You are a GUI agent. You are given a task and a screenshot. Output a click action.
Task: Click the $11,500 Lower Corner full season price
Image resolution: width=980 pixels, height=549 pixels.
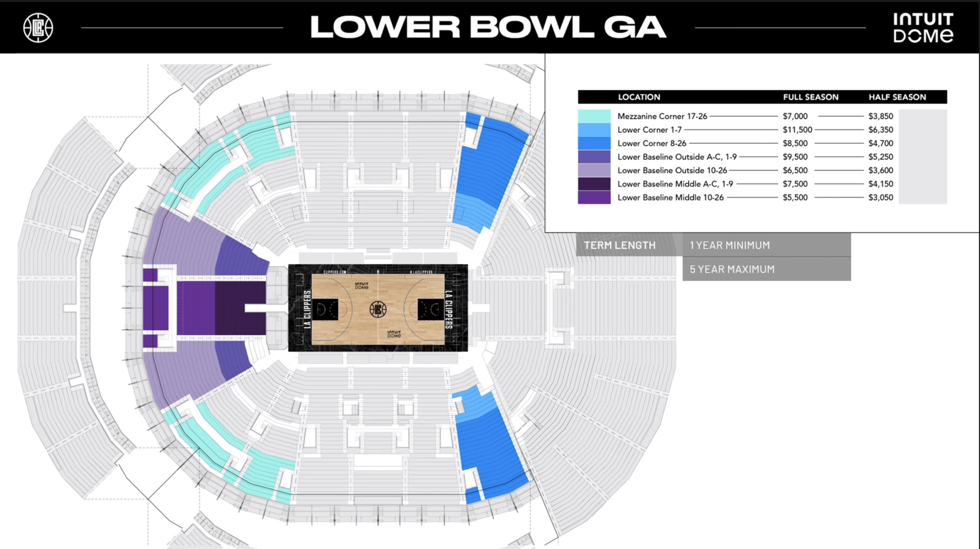797,130
